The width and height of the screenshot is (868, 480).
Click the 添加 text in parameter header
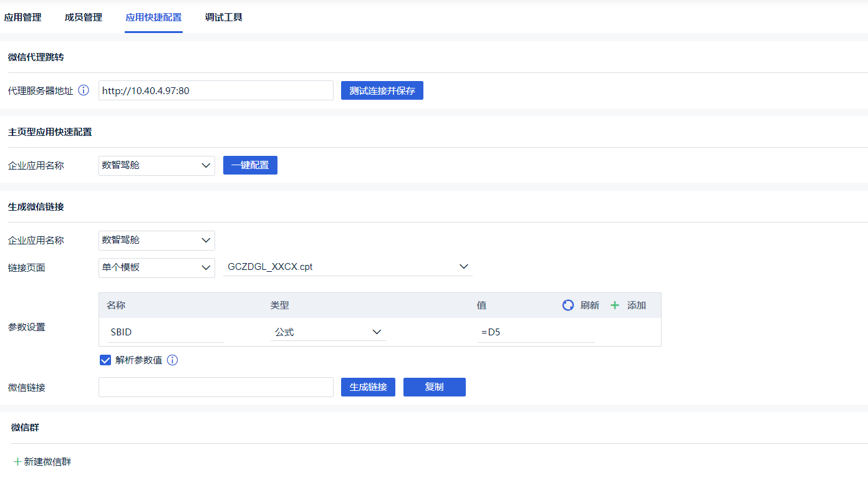(637, 305)
